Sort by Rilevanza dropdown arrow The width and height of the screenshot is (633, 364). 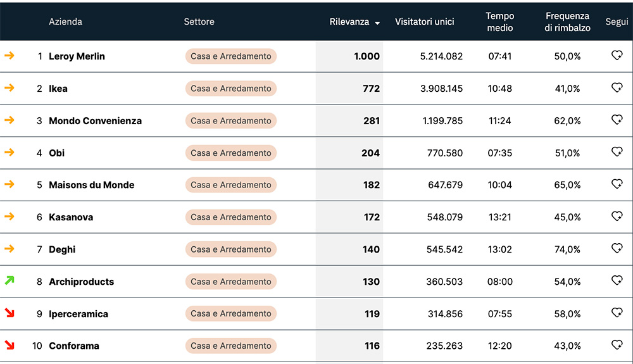pyautogui.click(x=377, y=23)
